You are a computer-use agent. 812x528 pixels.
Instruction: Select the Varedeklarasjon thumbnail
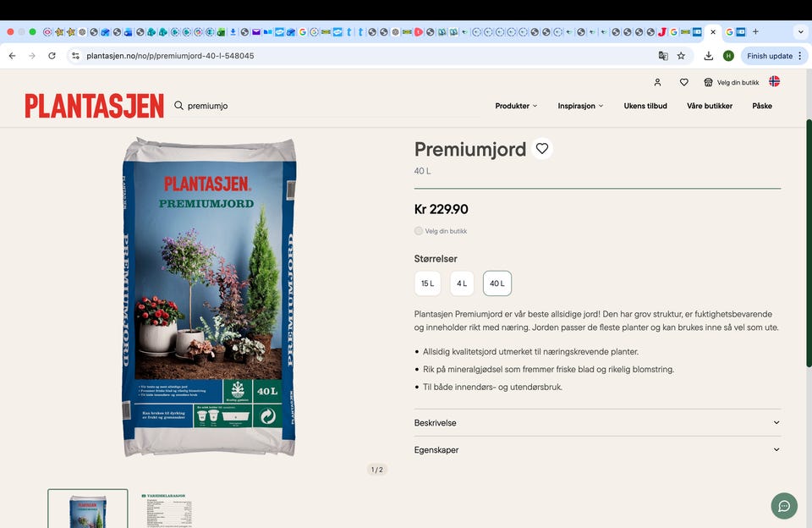tap(167, 510)
